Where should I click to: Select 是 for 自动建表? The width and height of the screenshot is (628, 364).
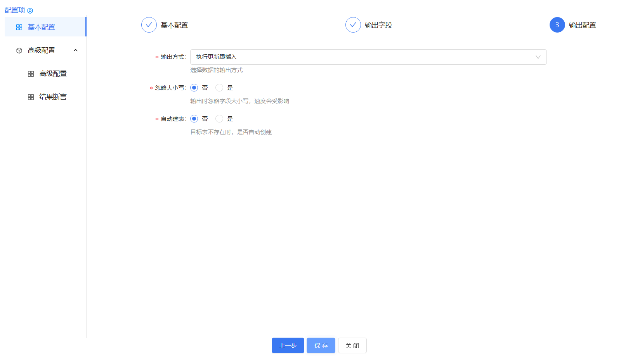pos(219,119)
